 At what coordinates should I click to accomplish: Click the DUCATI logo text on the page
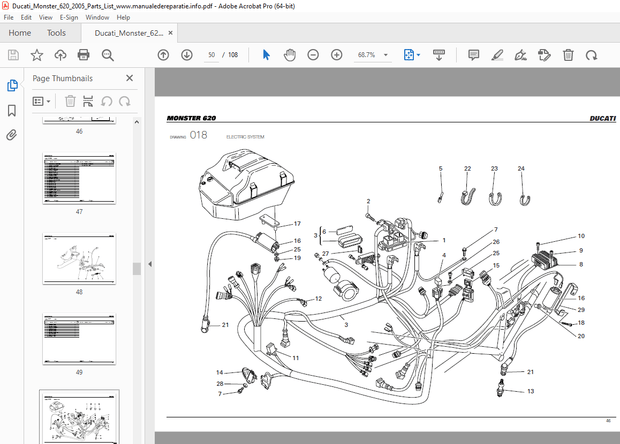coord(603,118)
